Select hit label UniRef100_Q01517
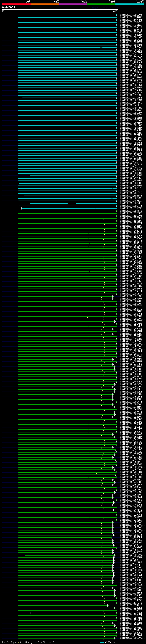Viewport: 146px width, 644px height. click(x=131, y=193)
